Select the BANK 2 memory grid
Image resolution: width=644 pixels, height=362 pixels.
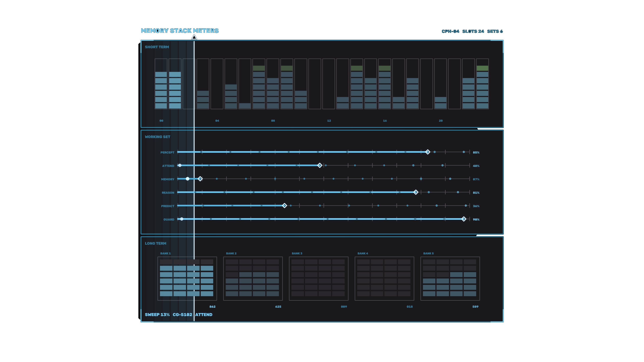(253, 279)
